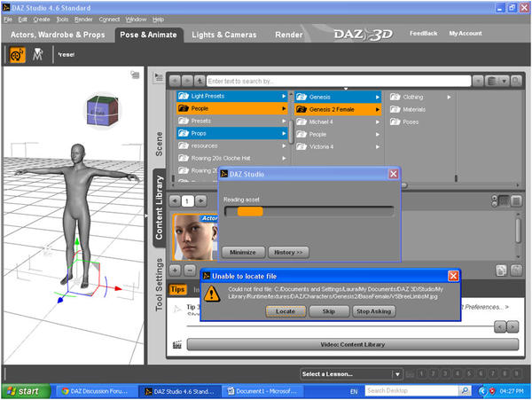Open the Render activity tab
Screen dimensions: 532x400
(x=289, y=35)
